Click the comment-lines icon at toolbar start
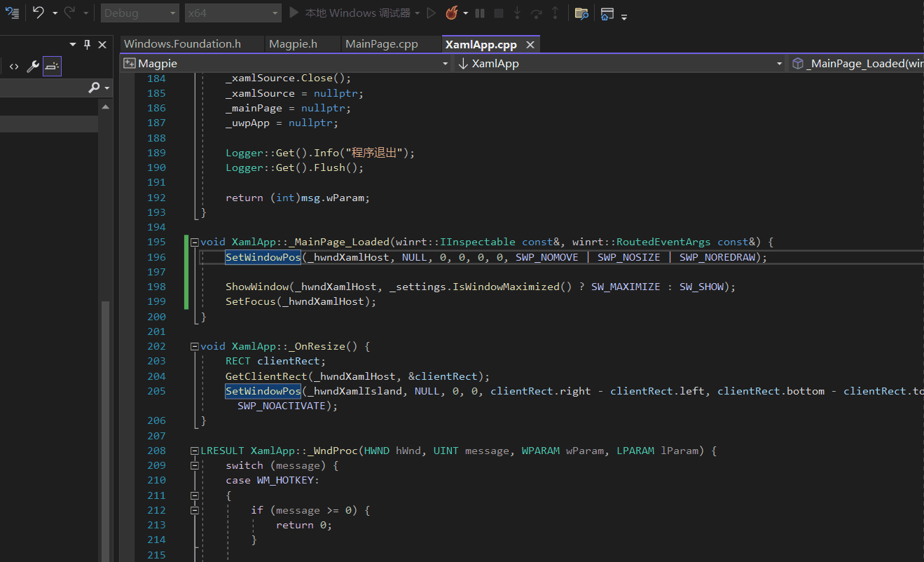This screenshot has height=562, width=924. tap(13, 13)
